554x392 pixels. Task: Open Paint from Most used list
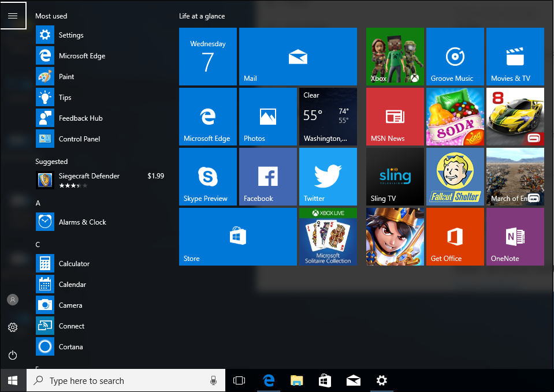tap(66, 77)
